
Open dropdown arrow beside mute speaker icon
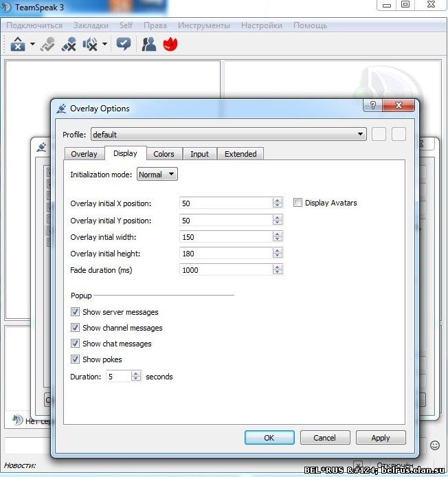click(x=104, y=44)
